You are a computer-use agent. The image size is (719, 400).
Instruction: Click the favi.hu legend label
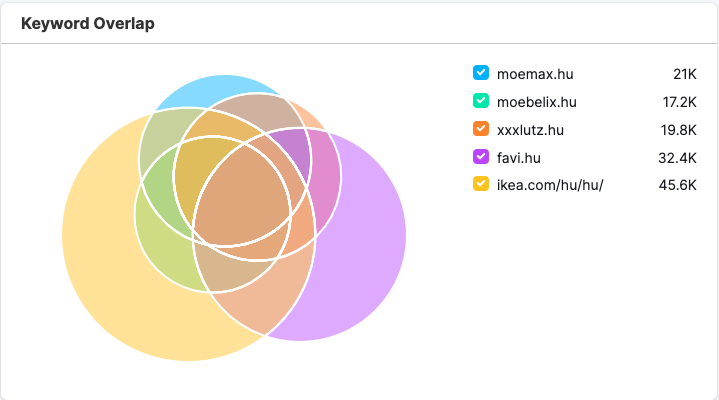pos(519,158)
